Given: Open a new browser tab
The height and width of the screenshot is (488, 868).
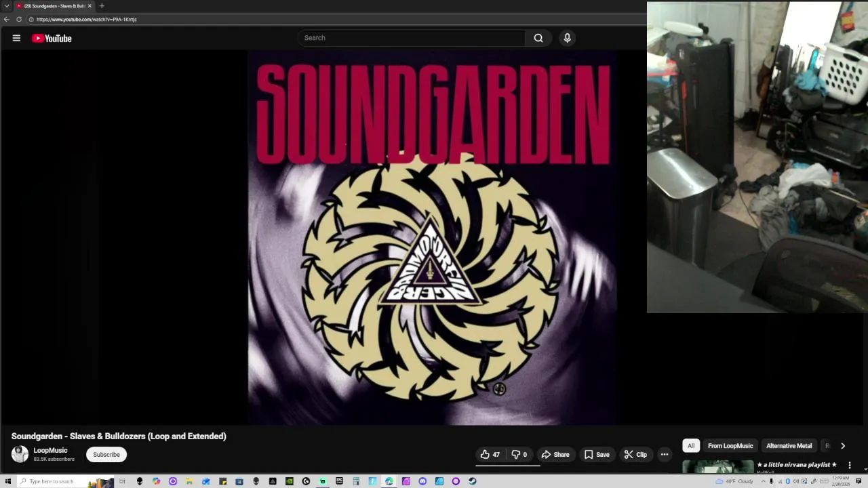Looking at the screenshot, I should pos(102,6).
